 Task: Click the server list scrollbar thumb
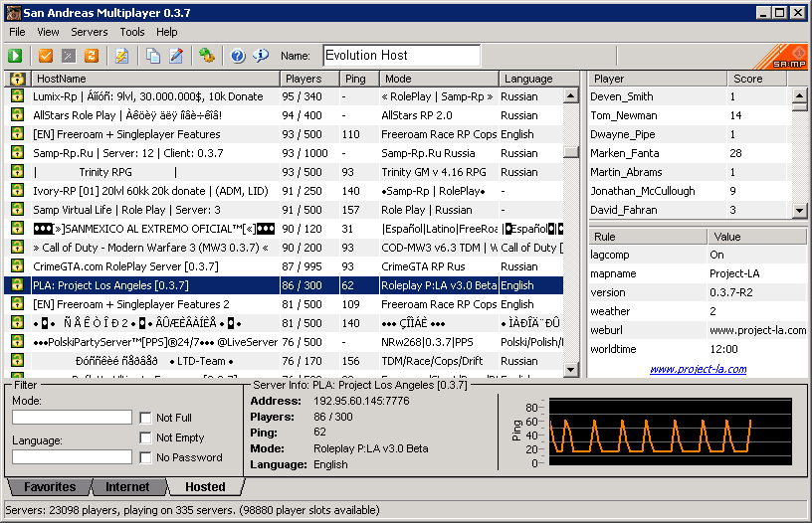click(570, 151)
